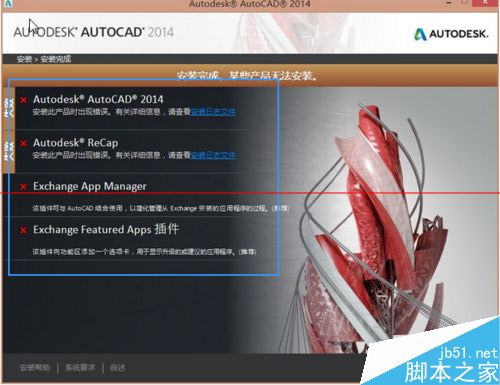Click the install-complete status banner message
The width and height of the screenshot is (500, 385).
tap(247, 76)
